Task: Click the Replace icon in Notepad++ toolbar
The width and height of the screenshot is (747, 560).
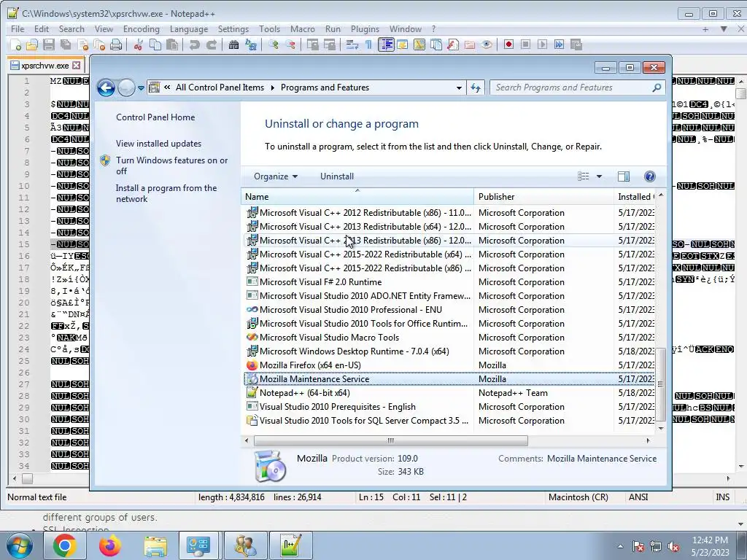Action: point(251,44)
